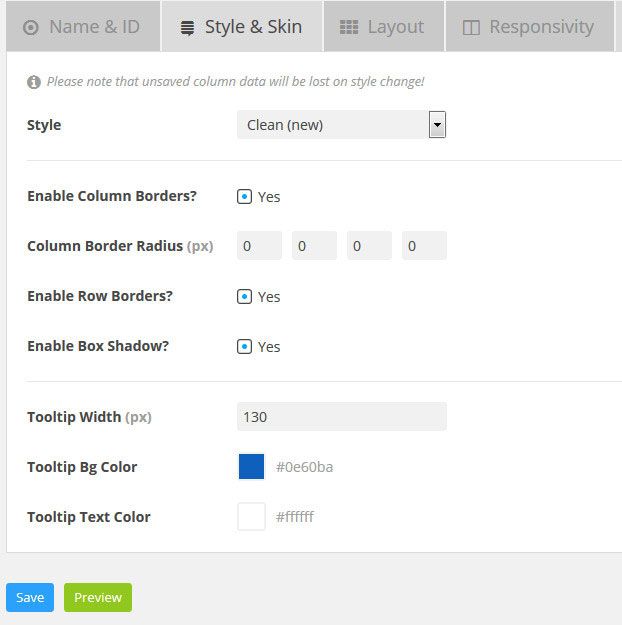This screenshot has height=625, width=622.
Task: Open the Tooltip Text Color white swatch
Action: [x=251, y=516]
